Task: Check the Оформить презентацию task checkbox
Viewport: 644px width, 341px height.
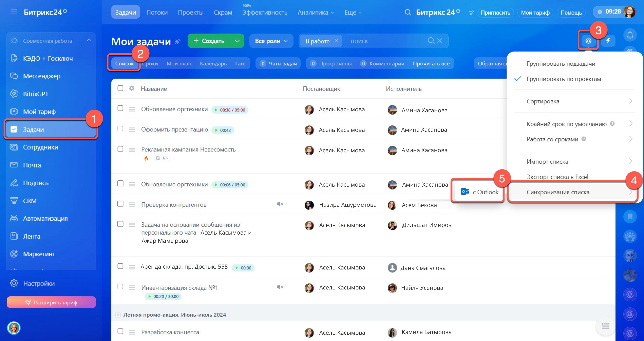Action: pyautogui.click(x=120, y=129)
